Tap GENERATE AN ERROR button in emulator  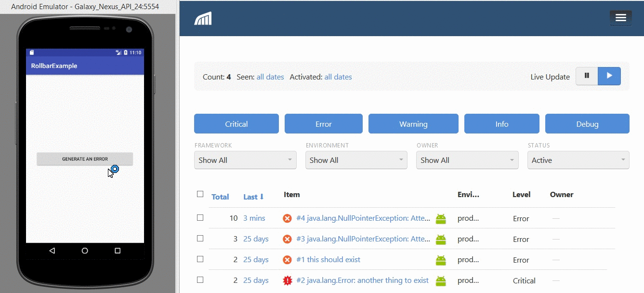pyautogui.click(x=85, y=159)
